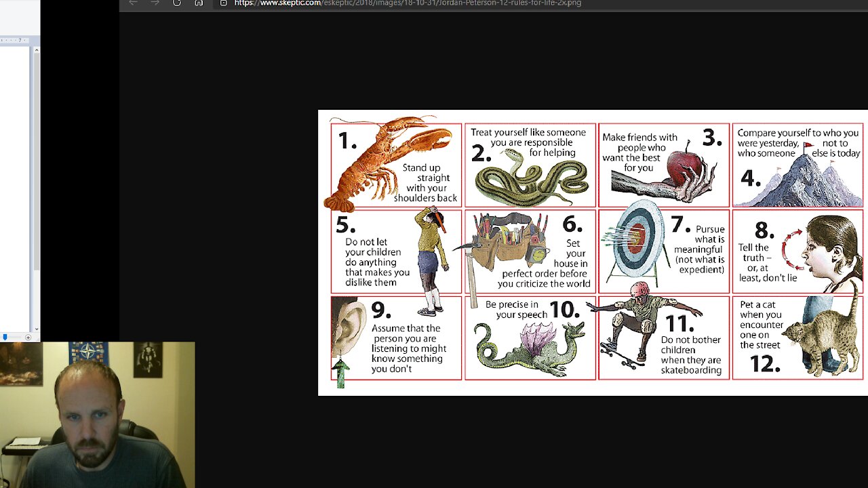868x488 pixels.
Task: Reload the page with the refresh icon
Action: click(x=177, y=3)
